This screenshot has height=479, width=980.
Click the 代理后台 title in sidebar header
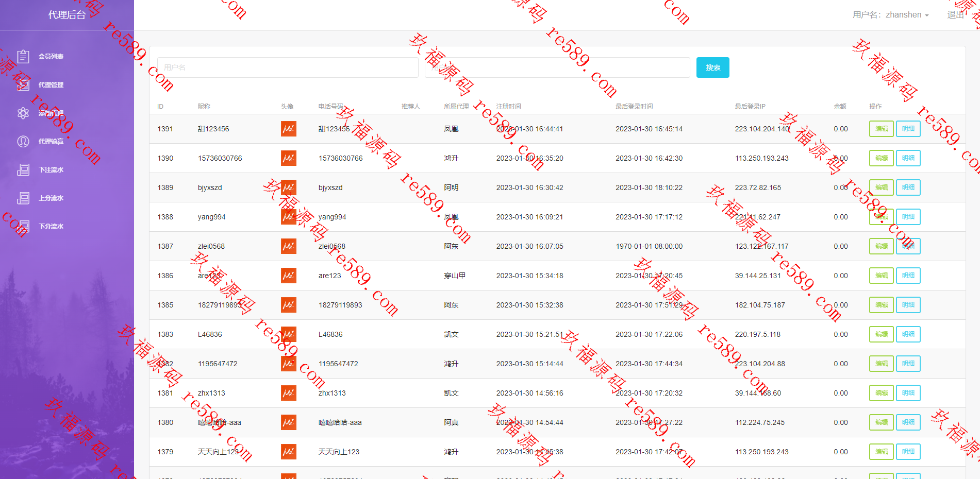pos(67,15)
